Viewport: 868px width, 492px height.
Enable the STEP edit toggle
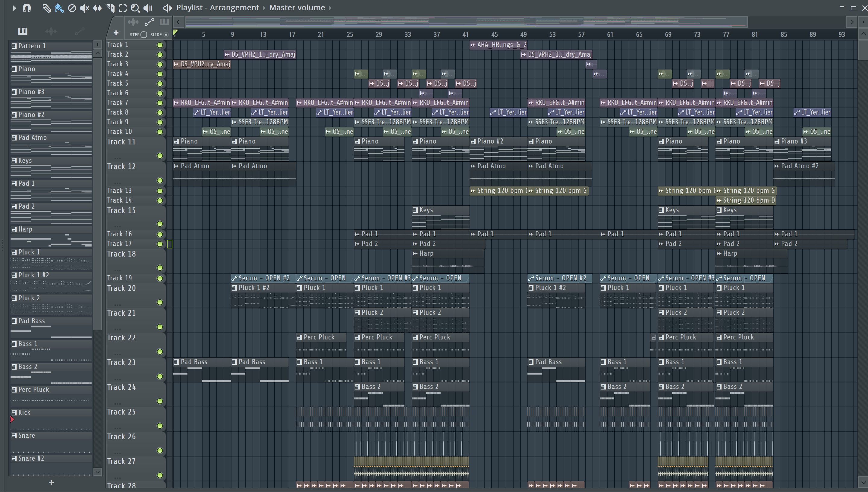[143, 34]
